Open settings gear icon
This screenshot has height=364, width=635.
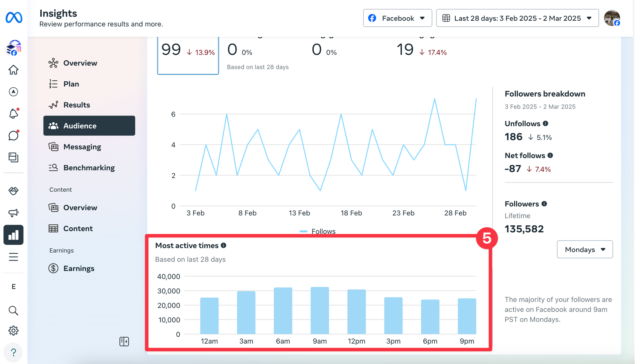point(13,331)
